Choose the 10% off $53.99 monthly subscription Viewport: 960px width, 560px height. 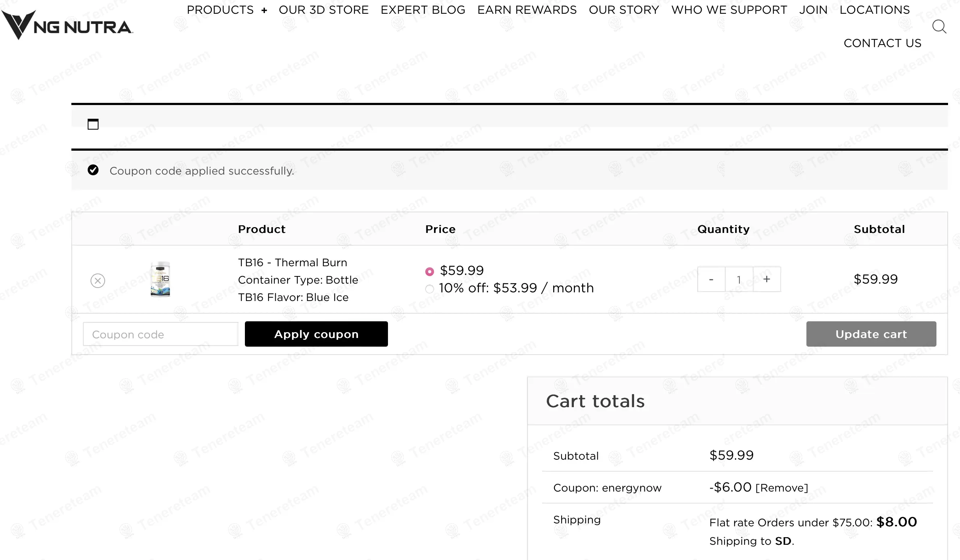point(429,289)
